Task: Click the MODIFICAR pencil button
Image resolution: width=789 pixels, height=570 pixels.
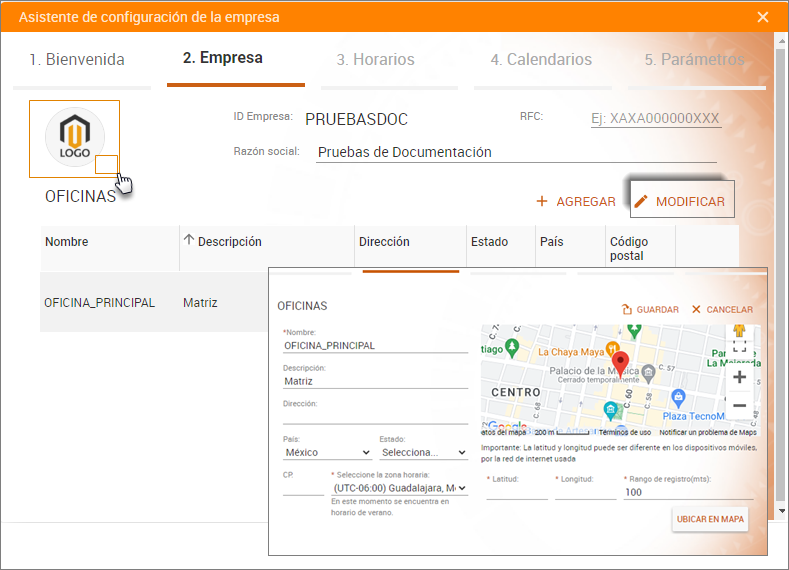Action: pyautogui.click(x=680, y=201)
